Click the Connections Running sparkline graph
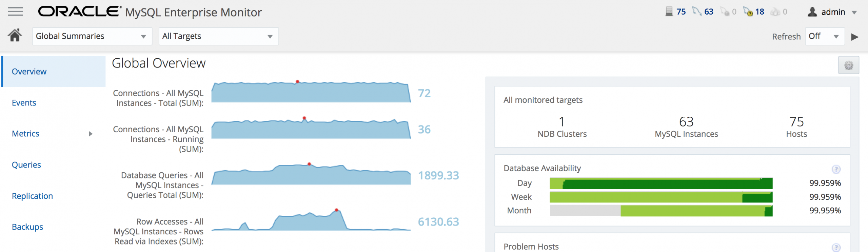868x252 pixels. tap(311, 128)
